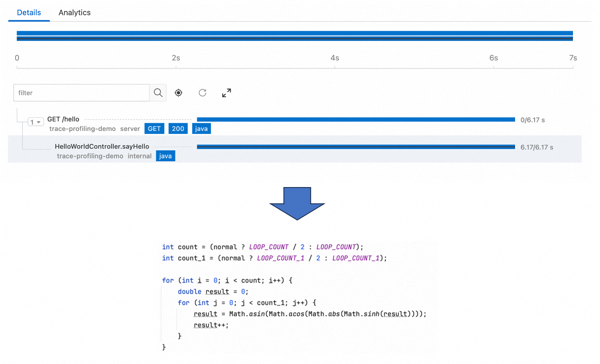Open the GET /hello span details

(x=63, y=119)
